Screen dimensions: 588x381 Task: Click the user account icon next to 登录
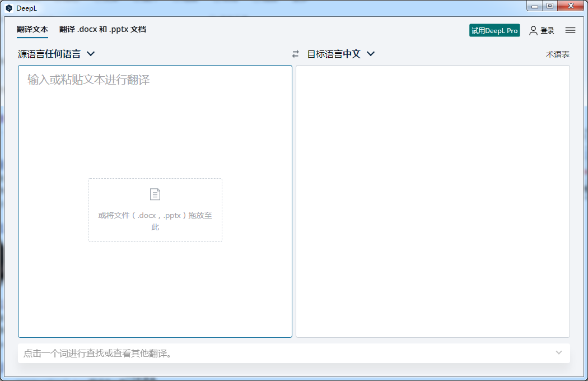click(x=533, y=30)
